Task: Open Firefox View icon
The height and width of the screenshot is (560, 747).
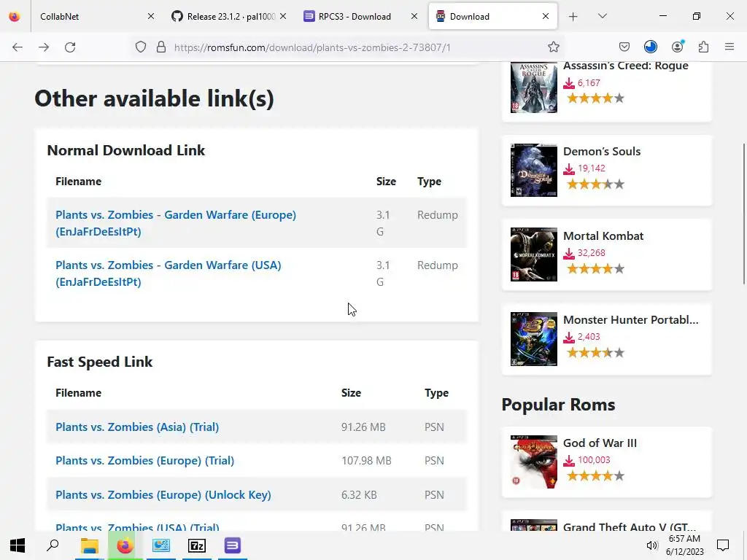Action: pos(15,17)
